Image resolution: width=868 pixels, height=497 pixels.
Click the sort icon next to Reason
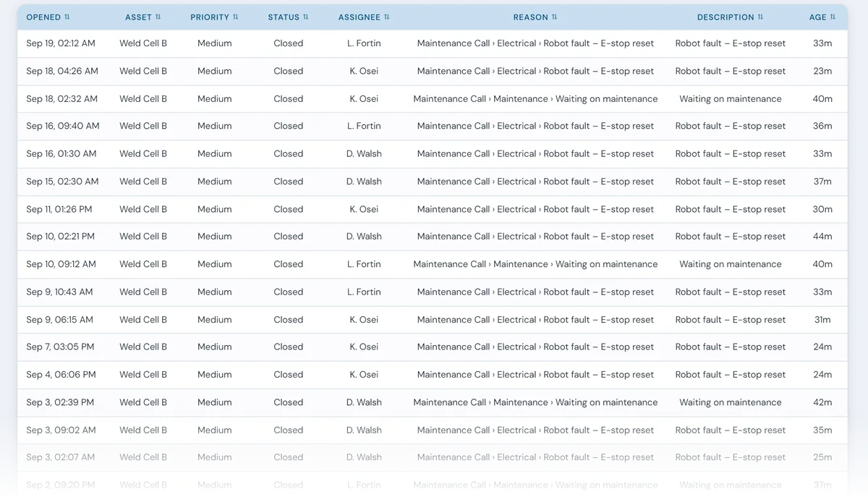coord(555,17)
